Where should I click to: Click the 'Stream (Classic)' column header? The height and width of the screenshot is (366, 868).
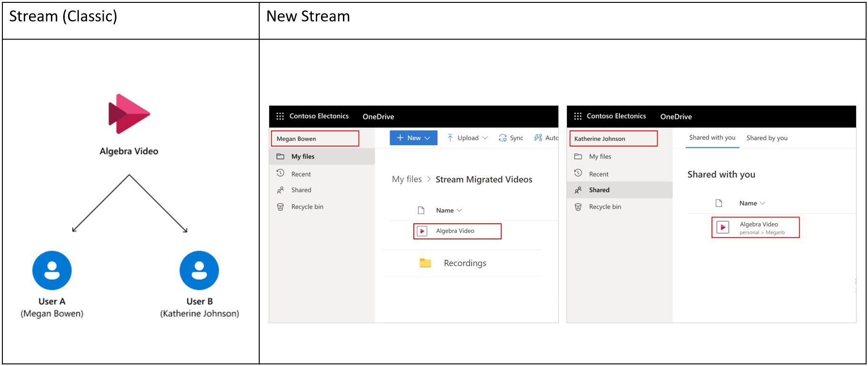[63, 17]
